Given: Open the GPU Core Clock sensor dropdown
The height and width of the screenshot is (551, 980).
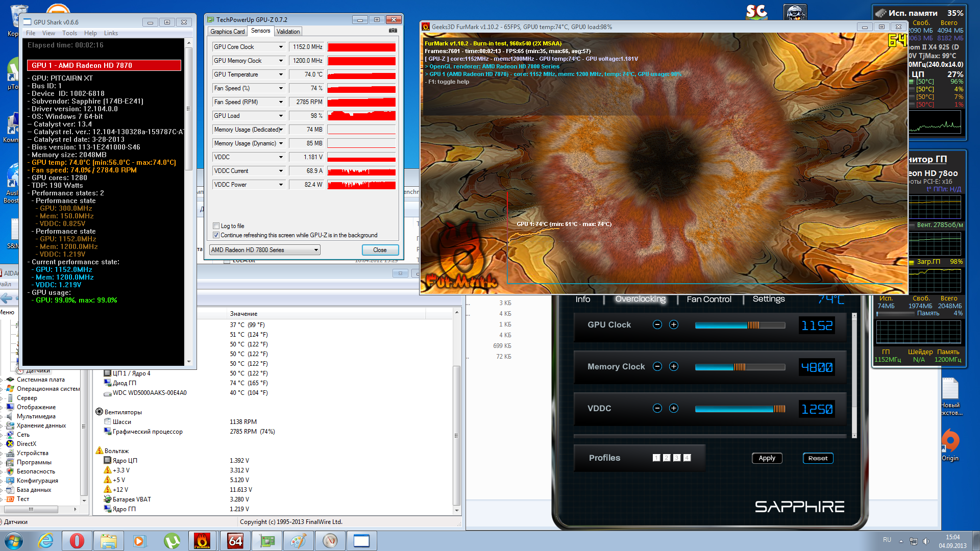Looking at the screenshot, I should point(281,47).
